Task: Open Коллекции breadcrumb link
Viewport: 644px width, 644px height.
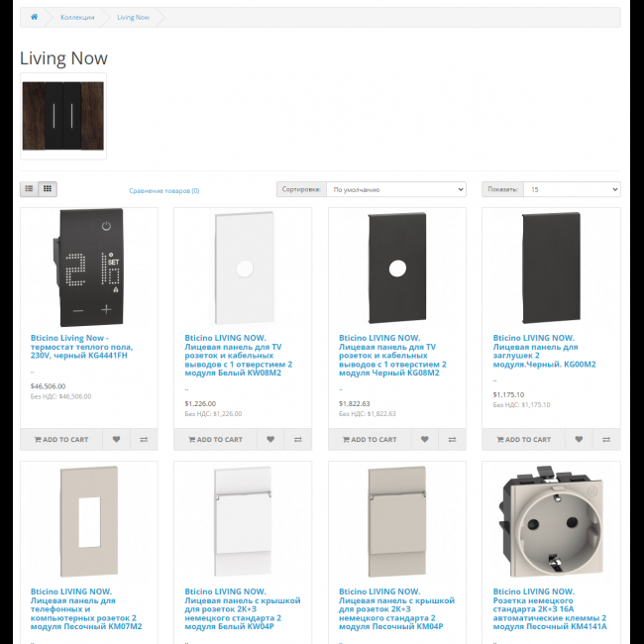Action: [77, 17]
